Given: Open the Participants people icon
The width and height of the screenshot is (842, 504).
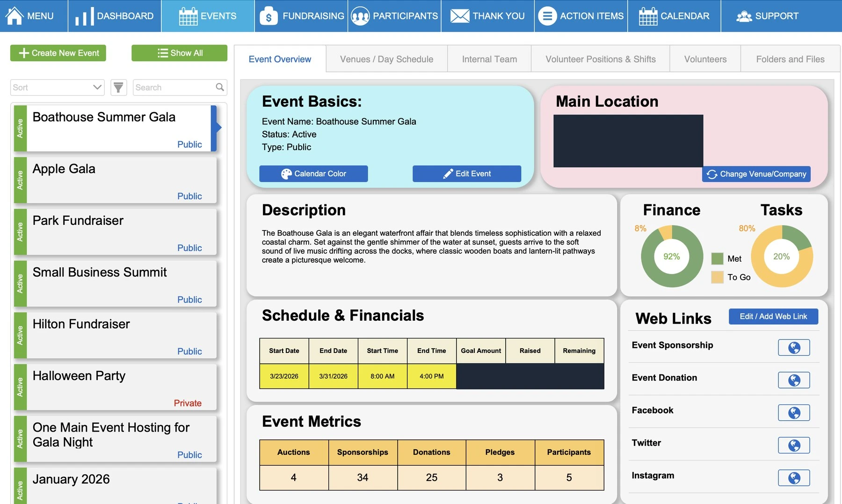Looking at the screenshot, I should [360, 16].
